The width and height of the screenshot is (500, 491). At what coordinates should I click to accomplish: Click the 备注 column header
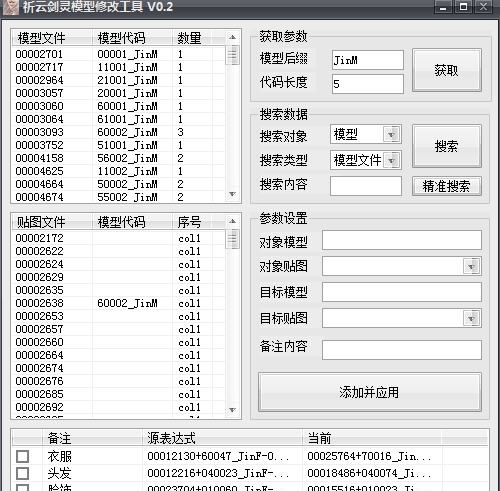click(x=92, y=438)
